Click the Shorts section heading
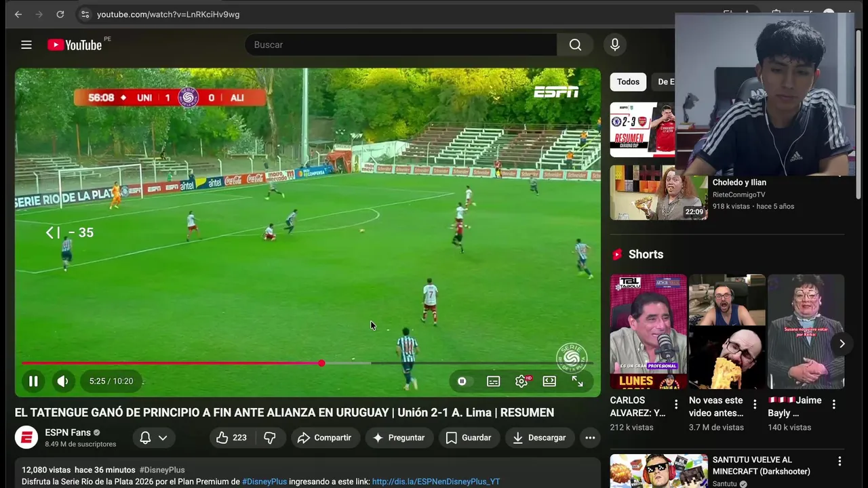868x488 pixels. (646, 254)
